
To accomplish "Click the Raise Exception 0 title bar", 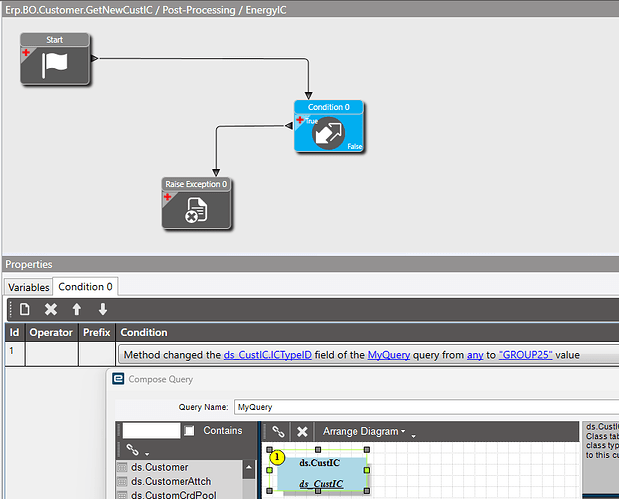I will [x=196, y=184].
